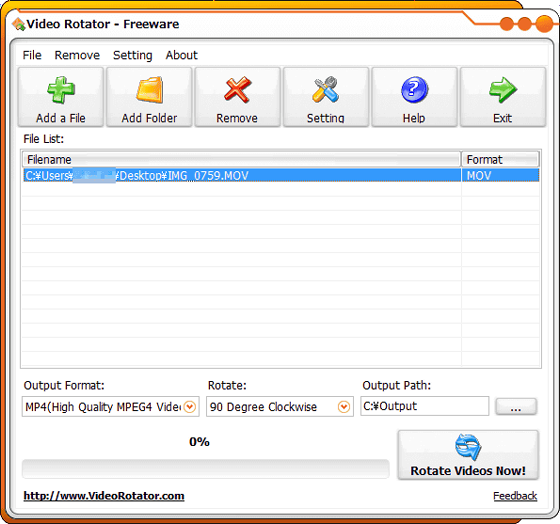This screenshot has height=524, width=560.
Task: Click the Add Folder icon
Action: pyautogui.click(x=149, y=90)
